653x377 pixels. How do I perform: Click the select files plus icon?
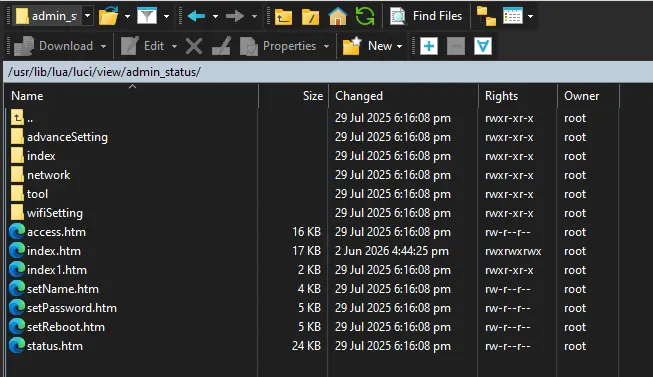point(429,46)
